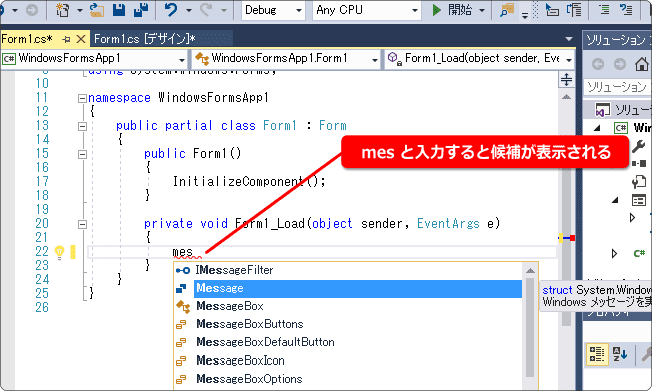Image resolution: width=652 pixels, height=391 pixels.
Task: Click the Solution Explorer search field
Action: [x=618, y=87]
